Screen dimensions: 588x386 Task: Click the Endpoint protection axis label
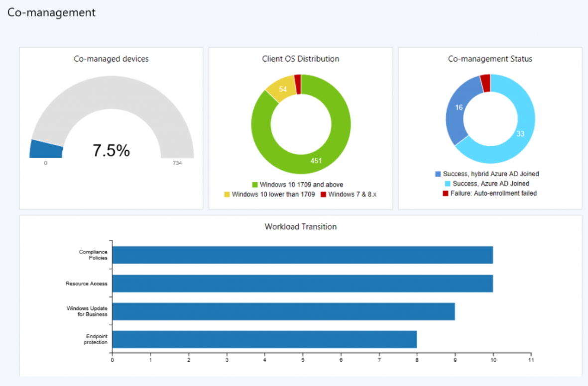click(x=96, y=340)
